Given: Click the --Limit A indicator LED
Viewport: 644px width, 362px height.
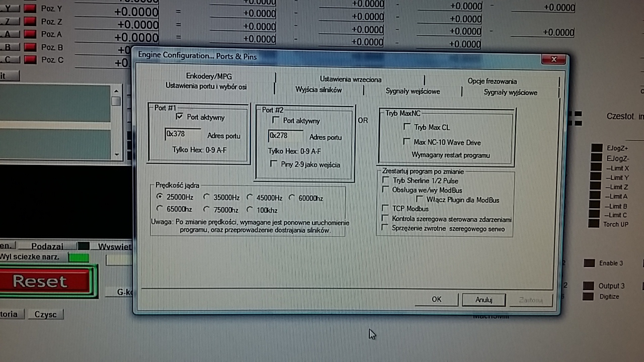Looking at the screenshot, I should pos(595,196).
